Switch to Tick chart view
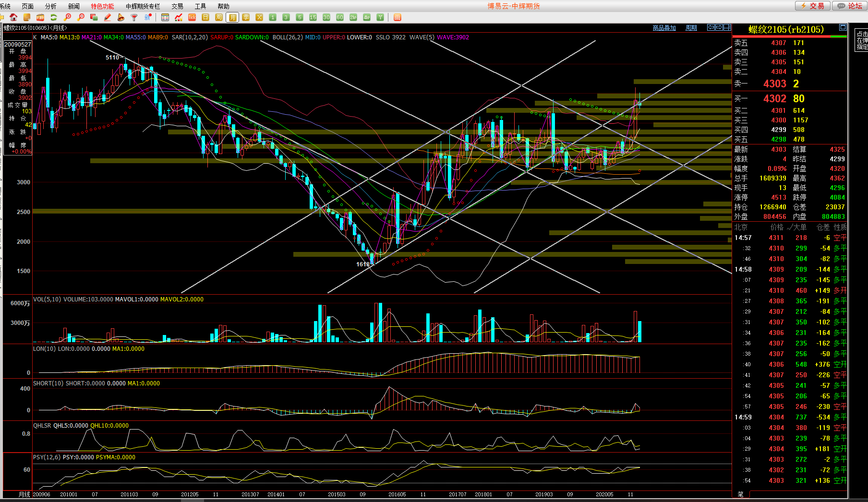The height and width of the screenshot is (502, 868). coord(192,17)
